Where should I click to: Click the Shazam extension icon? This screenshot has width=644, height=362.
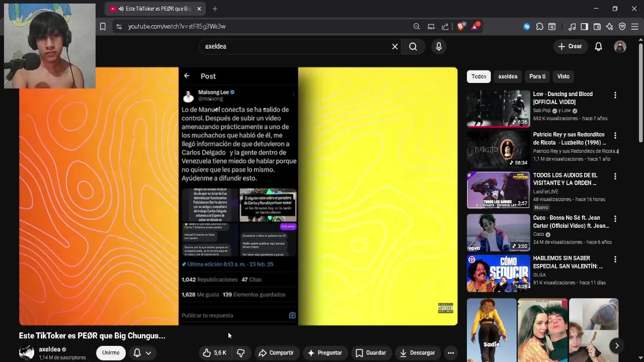pos(527,27)
